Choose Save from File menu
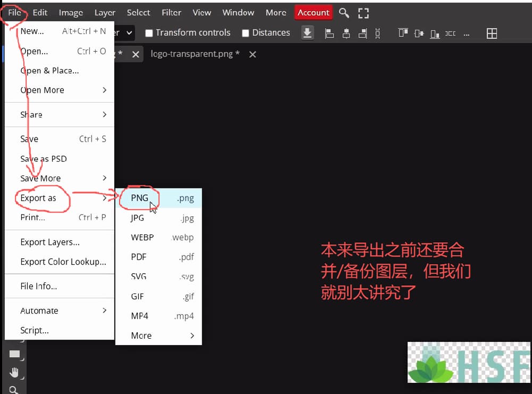This screenshot has height=394, width=532. 60,139
